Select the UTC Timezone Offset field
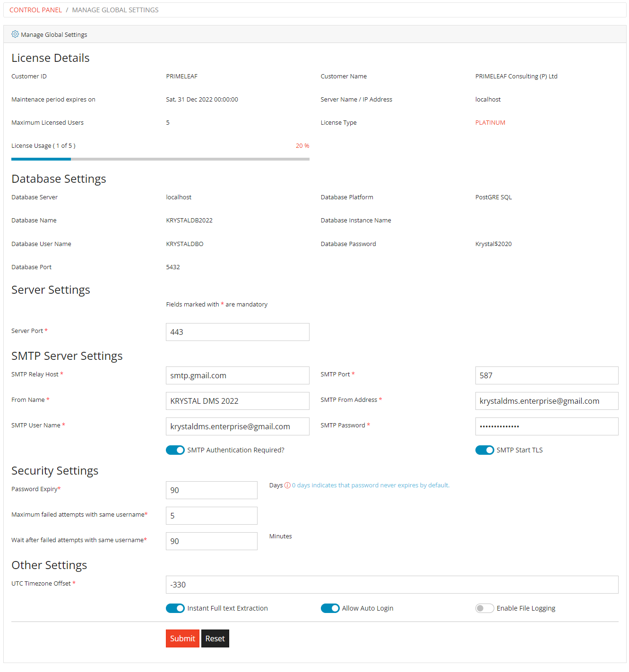629x672 pixels. point(392,585)
